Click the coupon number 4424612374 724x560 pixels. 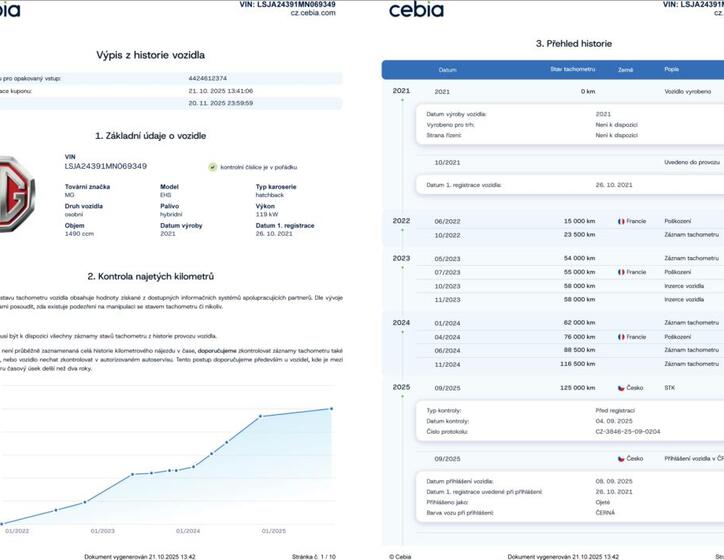point(208,77)
